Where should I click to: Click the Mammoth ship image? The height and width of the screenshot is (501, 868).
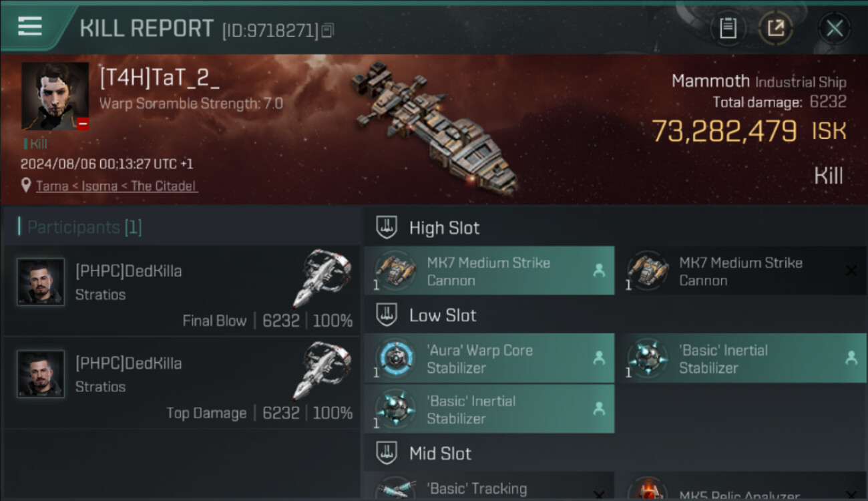(x=433, y=126)
